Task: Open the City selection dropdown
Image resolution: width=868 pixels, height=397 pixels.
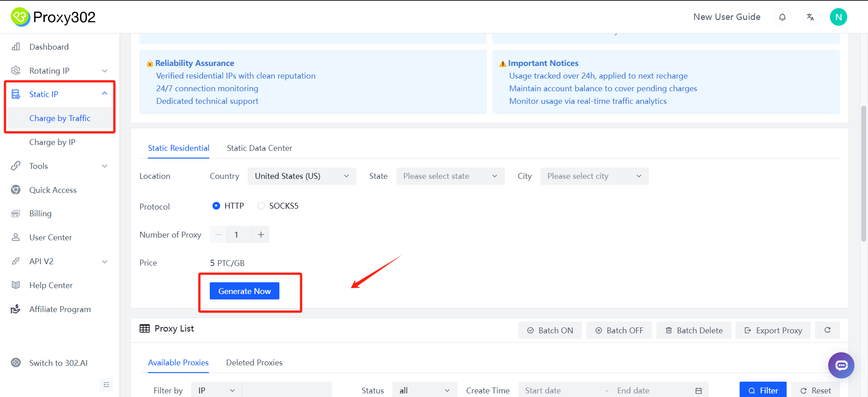Action: pos(594,176)
